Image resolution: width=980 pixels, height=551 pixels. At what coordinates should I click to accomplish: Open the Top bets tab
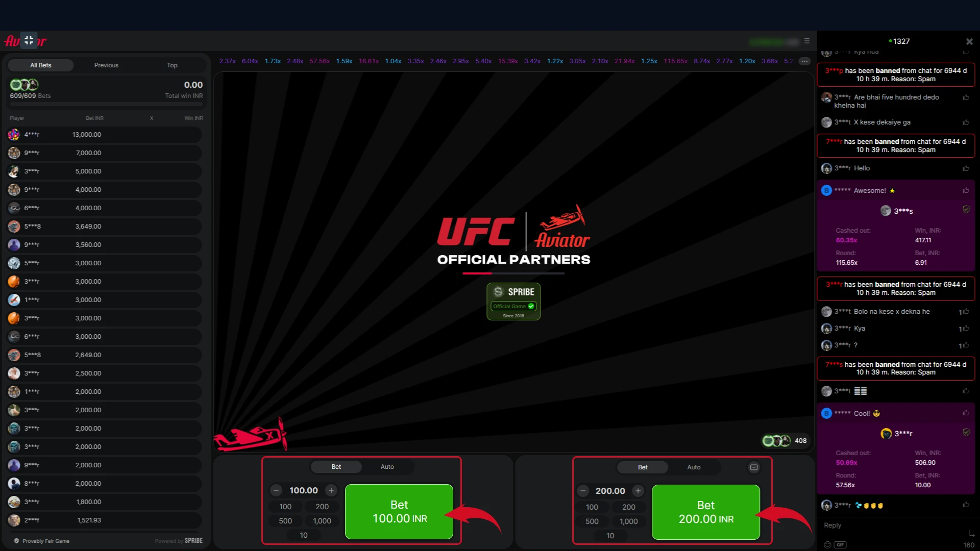tap(171, 65)
